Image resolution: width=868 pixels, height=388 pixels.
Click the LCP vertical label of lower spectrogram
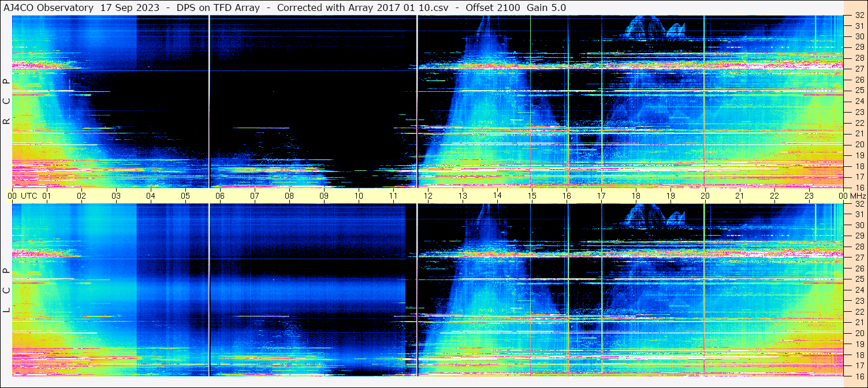pos(6,290)
